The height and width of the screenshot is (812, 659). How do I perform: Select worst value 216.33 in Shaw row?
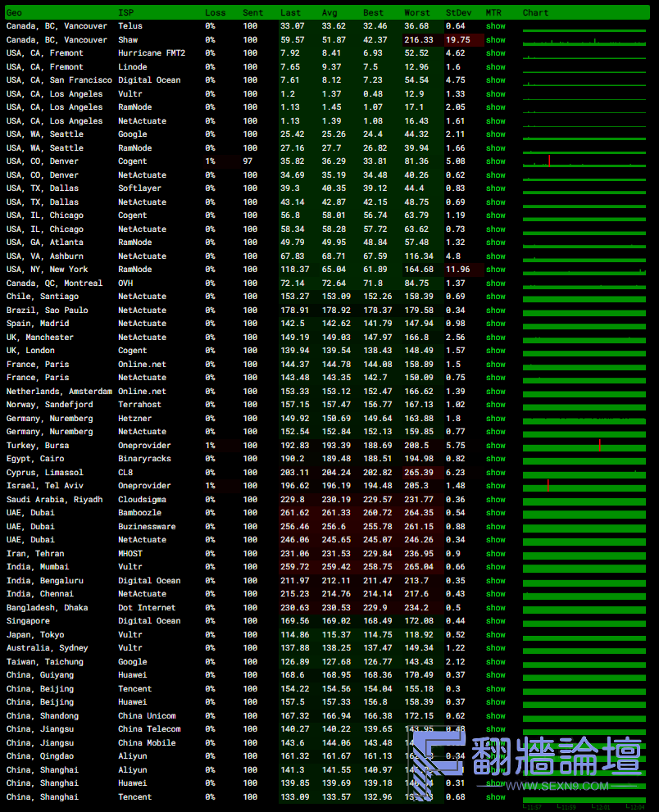pos(419,40)
